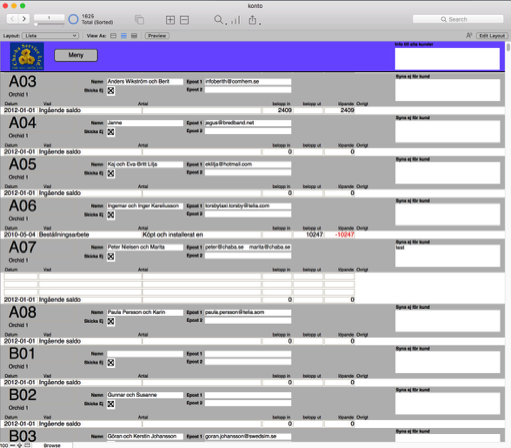Open the Browse mode popup at bottom
Viewport: 511px width, 448px height.
tap(52, 445)
